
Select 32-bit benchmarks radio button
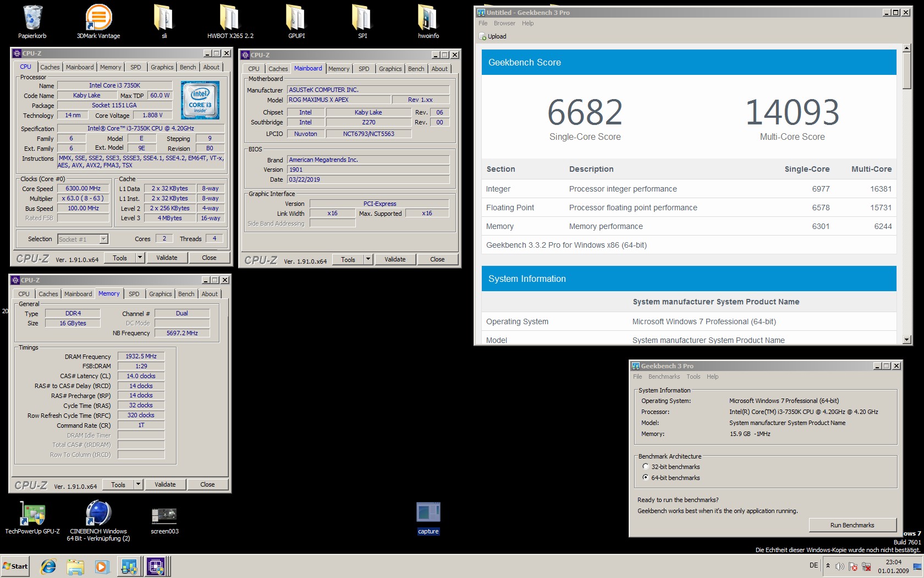click(646, 466)
